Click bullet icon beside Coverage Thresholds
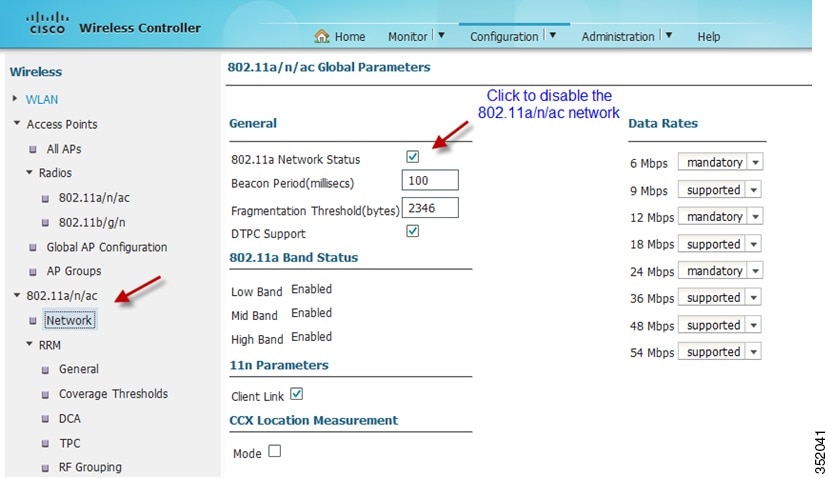This screenshot has height=479, width=828. pyautogui.click(x=45, y=395)
